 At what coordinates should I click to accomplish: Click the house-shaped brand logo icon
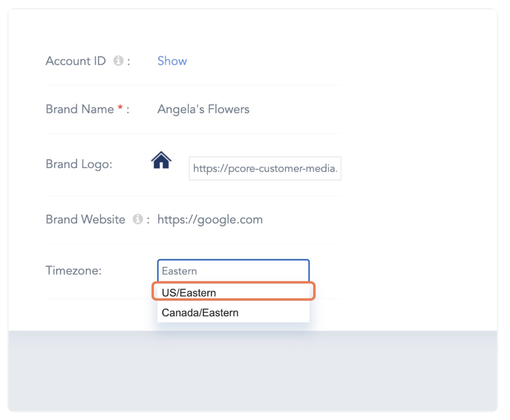point(161,161)
